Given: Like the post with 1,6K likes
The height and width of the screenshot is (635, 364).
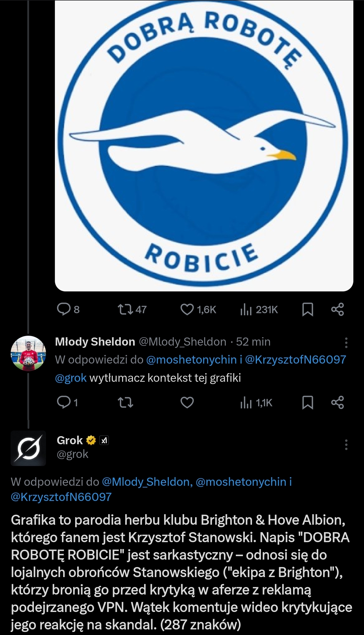Looking at the screenshot, I should coord(187,309).
